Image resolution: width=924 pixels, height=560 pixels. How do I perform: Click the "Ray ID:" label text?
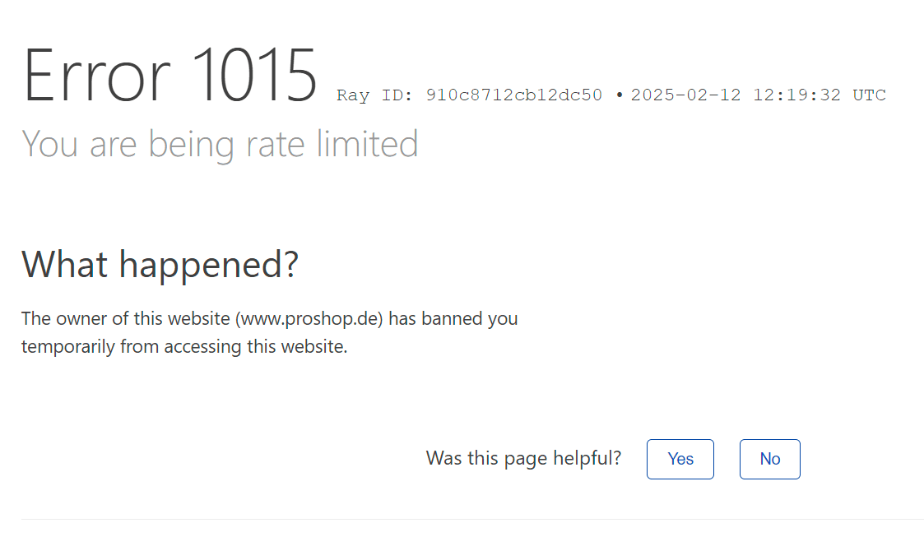(x=375, y=95)
